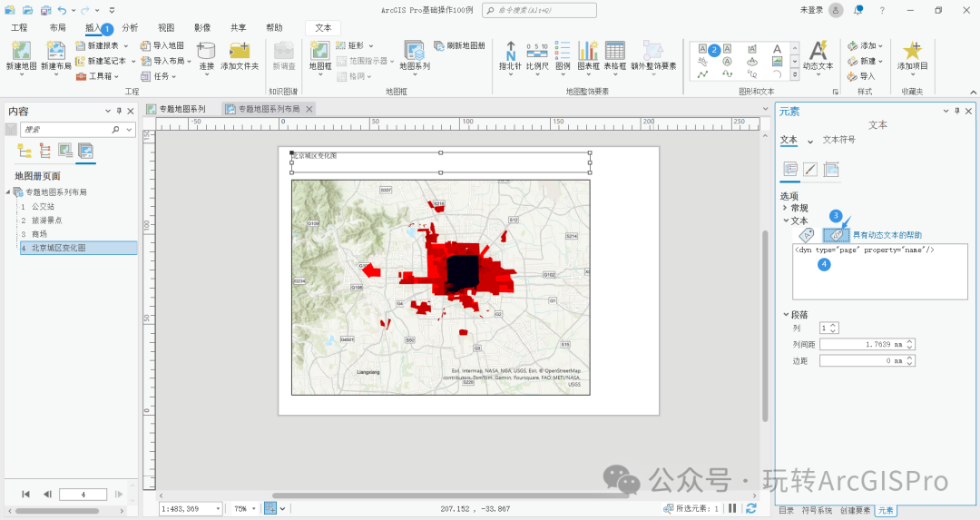The height and width of the screenshot is (520, 980).
Task: Collapse 专题地图系列布局 tree node
Action: pyautogui.click(x=8, y=191)
